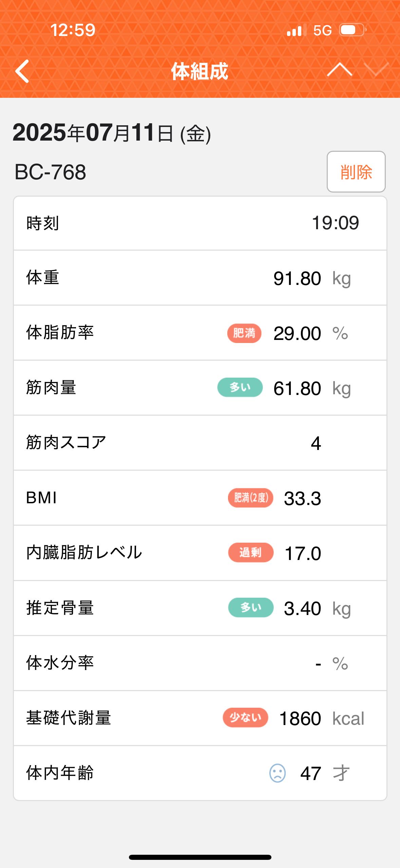400x868 pixels.
Task: Tap the 体水分率 row label
Action: coord(60,663)
